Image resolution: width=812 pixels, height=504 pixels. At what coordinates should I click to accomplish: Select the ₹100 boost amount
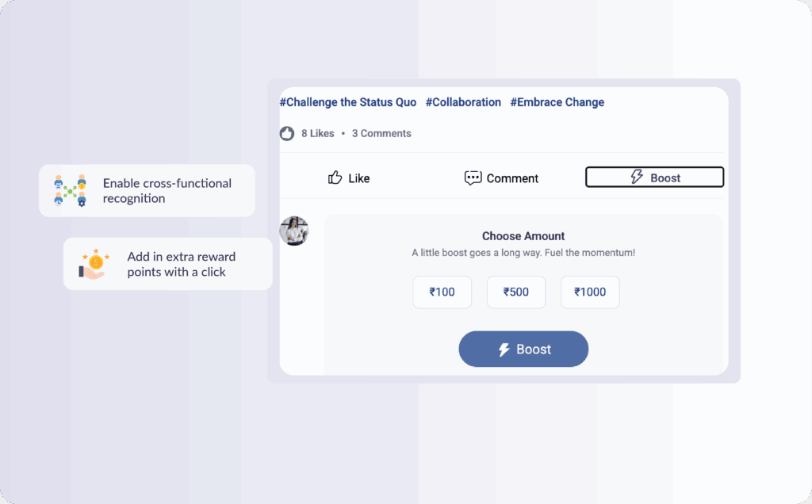click(x=442, y=292)
